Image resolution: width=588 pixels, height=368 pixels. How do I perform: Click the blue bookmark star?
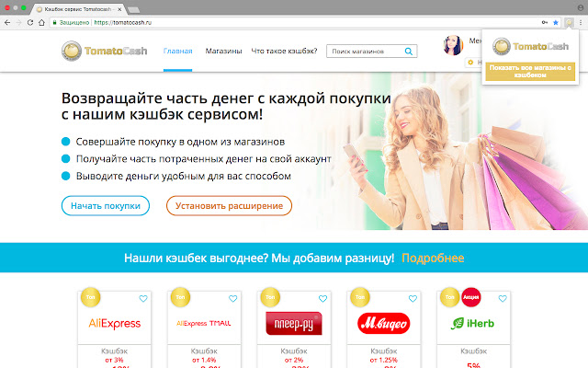click(x=556, y=22)
